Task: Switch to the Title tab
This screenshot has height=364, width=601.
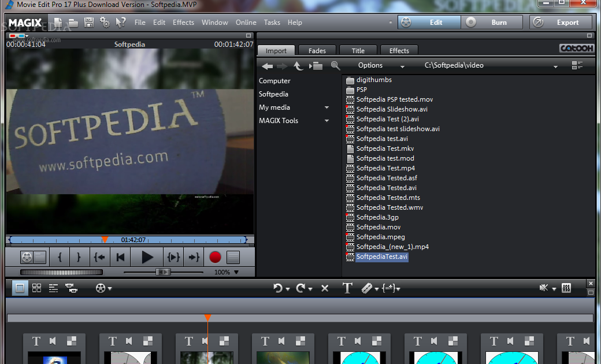Action: [x=358, y=51]
